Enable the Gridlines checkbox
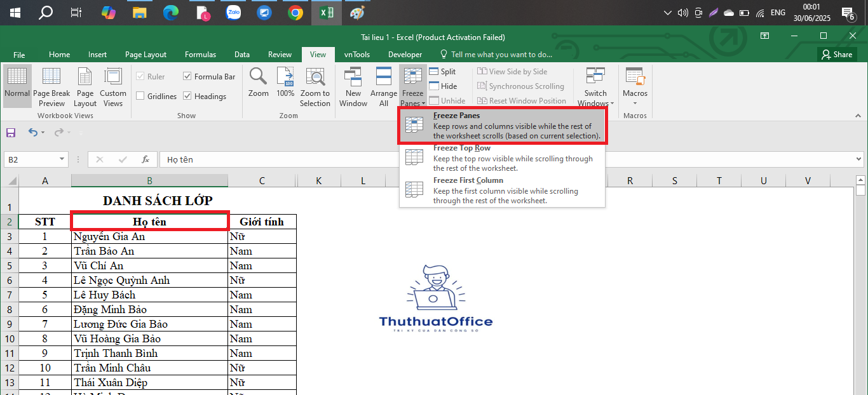 156,96
